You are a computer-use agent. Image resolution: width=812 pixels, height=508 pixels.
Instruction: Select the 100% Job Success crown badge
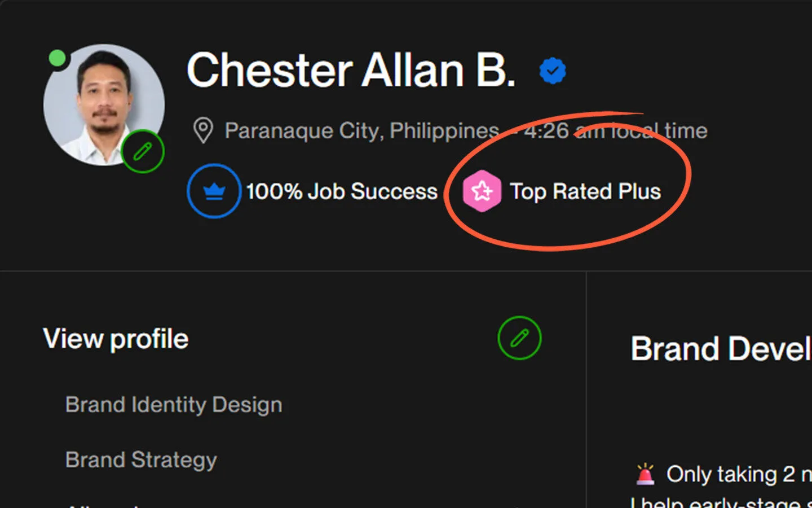pyautogui.click(x=214, y=191)
